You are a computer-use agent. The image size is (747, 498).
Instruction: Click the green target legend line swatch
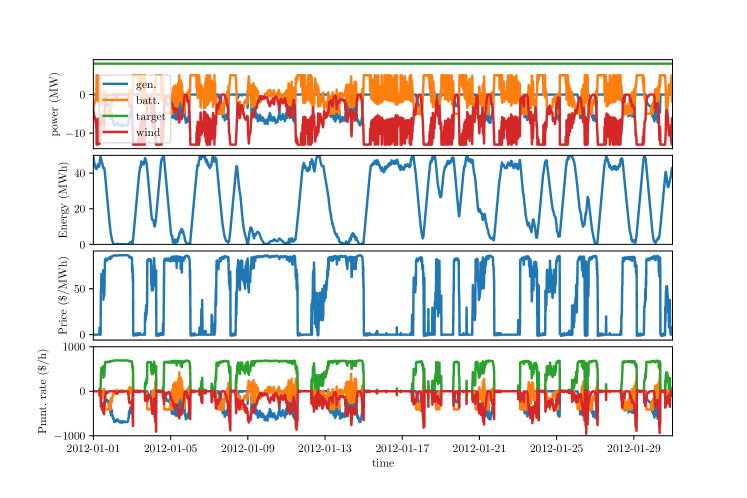pyautogui.click(x=115, y=116)
